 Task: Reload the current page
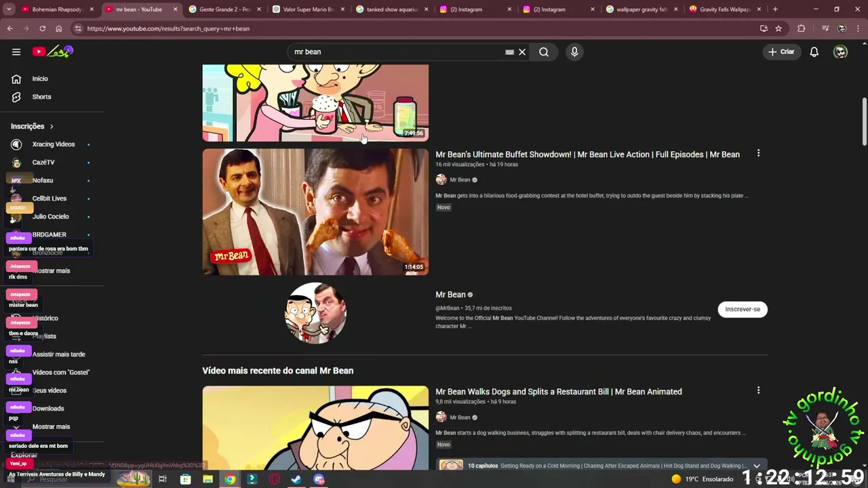(42, 28)
